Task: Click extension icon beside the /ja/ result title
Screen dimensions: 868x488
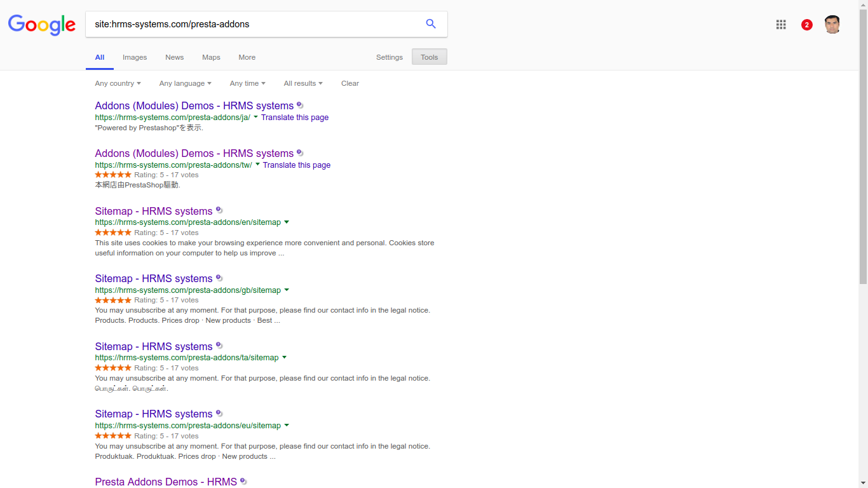Action: coord(300,105)
